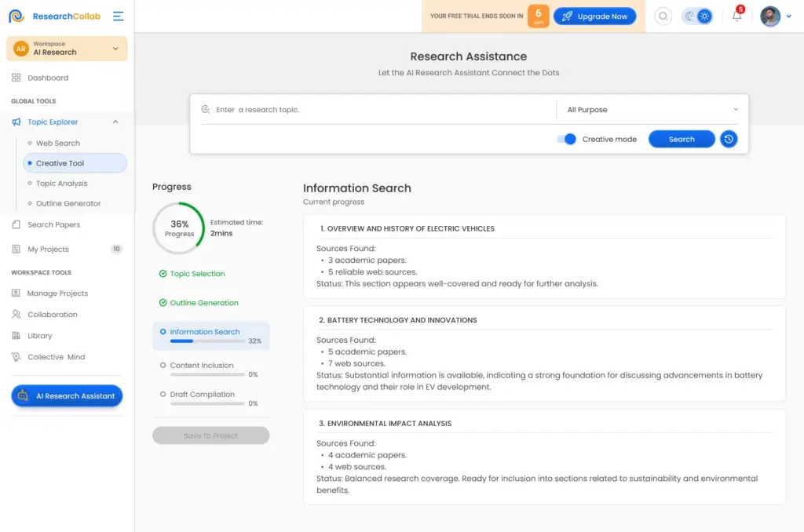Collapse the Topic Explorer section
Image resolution: width=804 pixels, height=532 pixels.
(116, 122)
